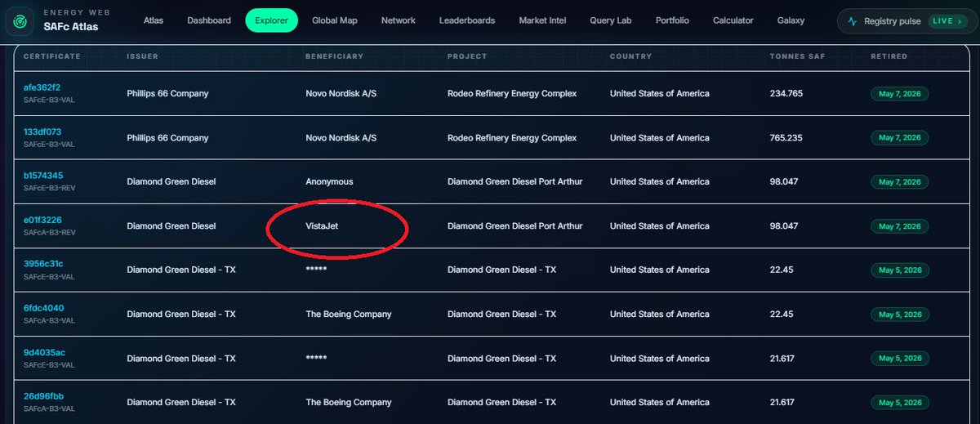Open certificate 9d4035ac
Screen dimensions: 980x424
point(44,352)
